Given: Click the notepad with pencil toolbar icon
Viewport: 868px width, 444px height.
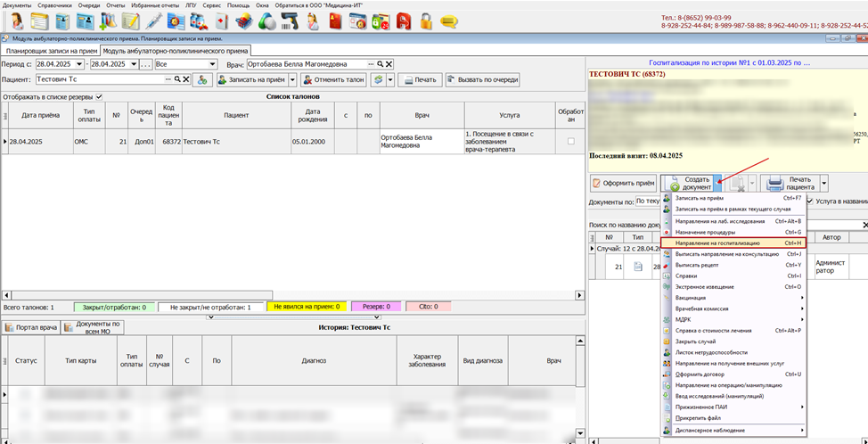Looking at the screenshot, I should (x=131, y=21).
